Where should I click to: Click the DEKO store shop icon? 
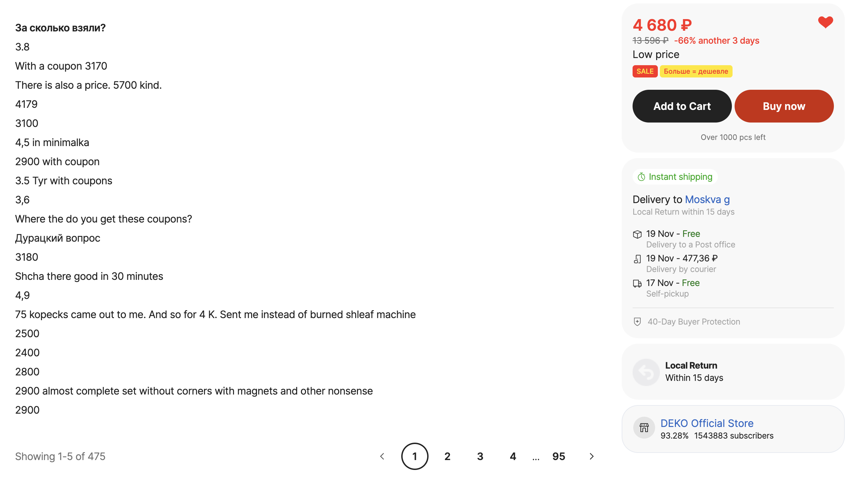[644, 428]
